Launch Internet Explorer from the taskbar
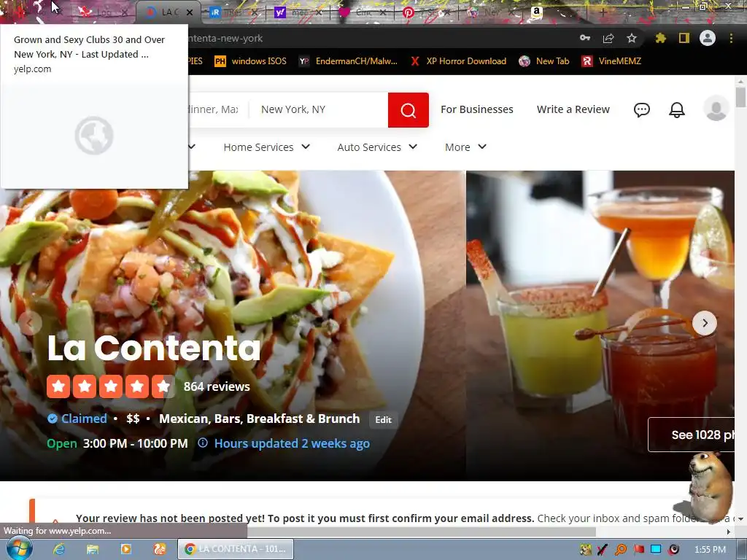 [59, 549]
